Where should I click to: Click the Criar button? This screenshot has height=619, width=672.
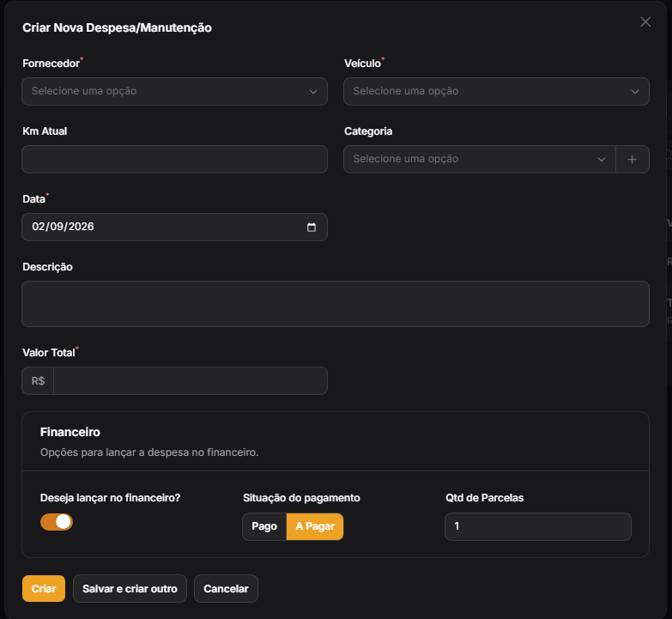coord(44,589)
